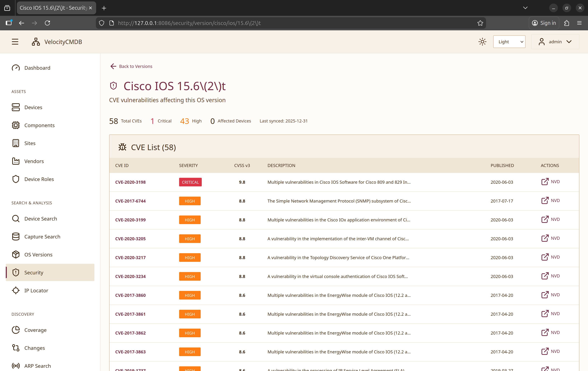Image resolution: width=588 pixels, height=371 pixels.
Task: Bookmark this page with the star
Action: point(480,23)
